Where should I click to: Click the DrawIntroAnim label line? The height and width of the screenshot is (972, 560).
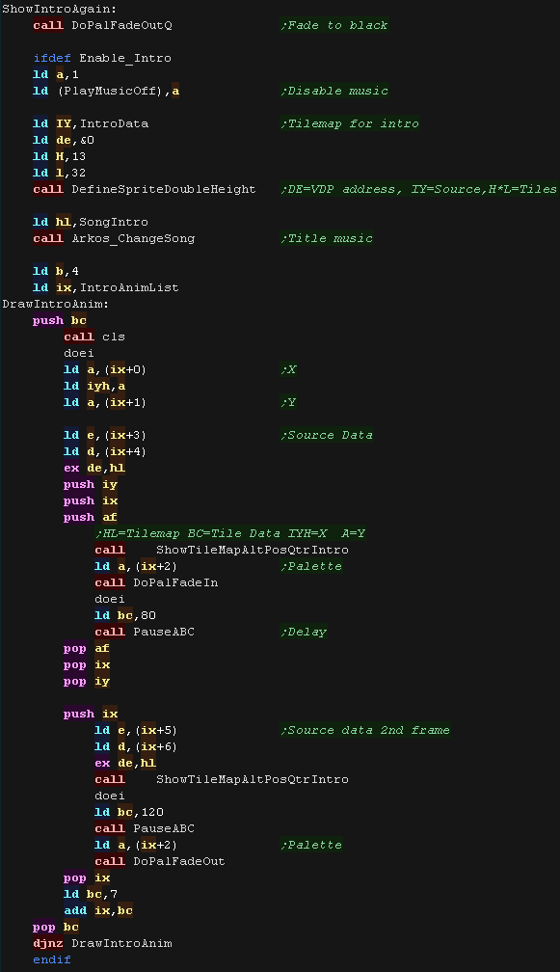pyautogui.click(x=56, y=304)
